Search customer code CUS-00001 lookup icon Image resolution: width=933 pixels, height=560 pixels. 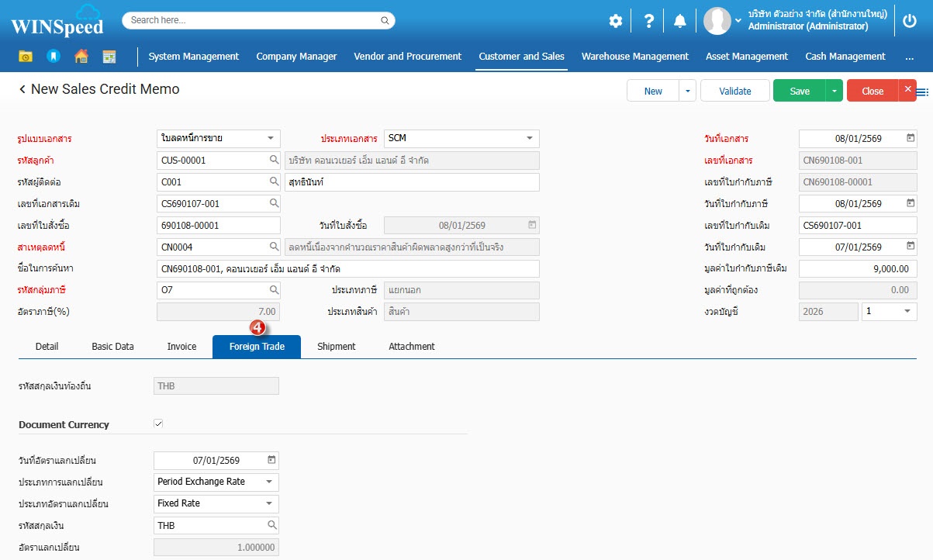274,161
